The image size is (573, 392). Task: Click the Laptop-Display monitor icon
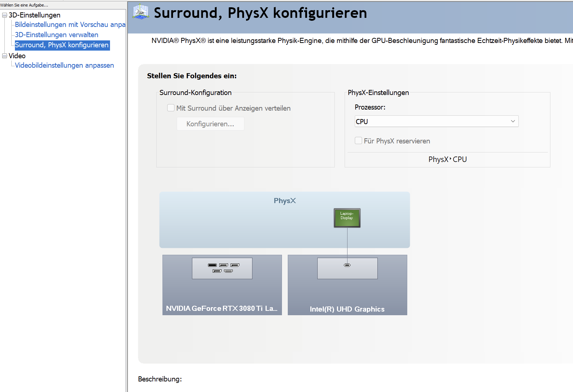(x=347, y=218)
